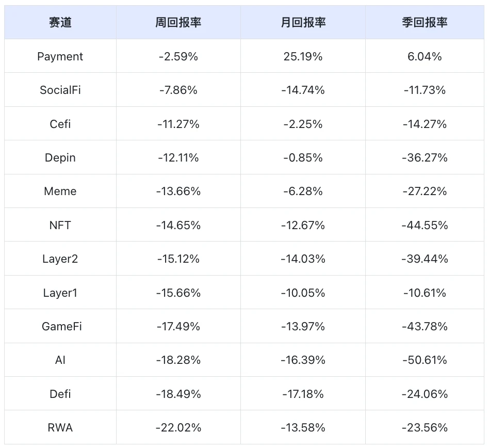Select the NFT row label
Screen dimensions: 489x448
point(60,225)
